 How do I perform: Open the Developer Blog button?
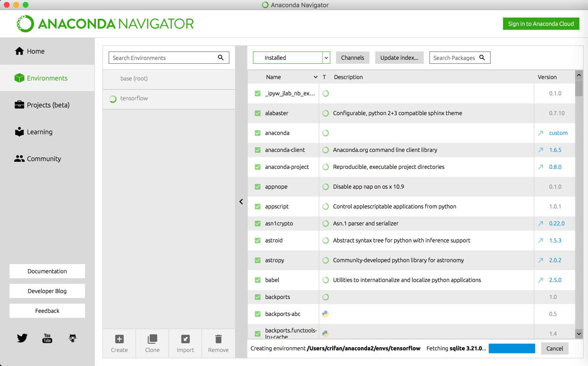tap(47, 291)
